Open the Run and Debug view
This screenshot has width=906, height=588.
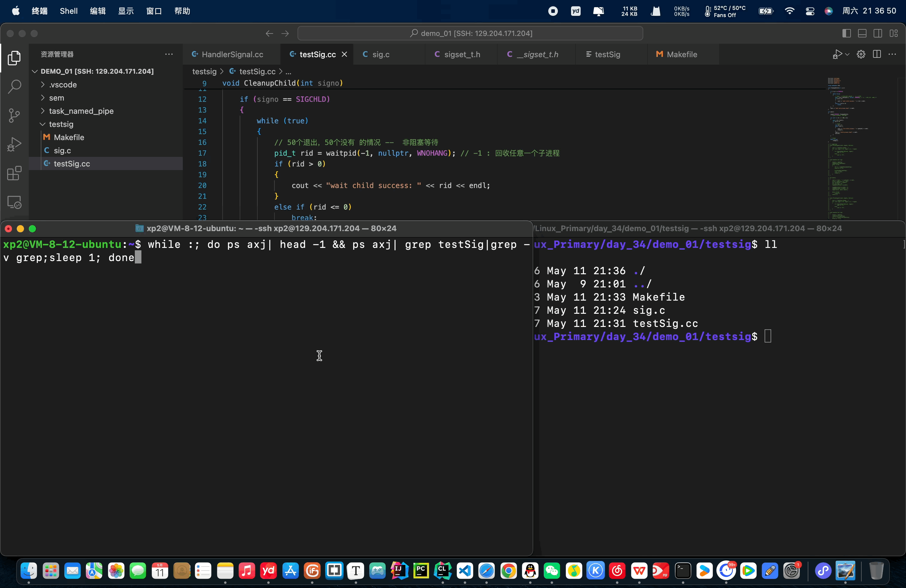pos(14,145)
